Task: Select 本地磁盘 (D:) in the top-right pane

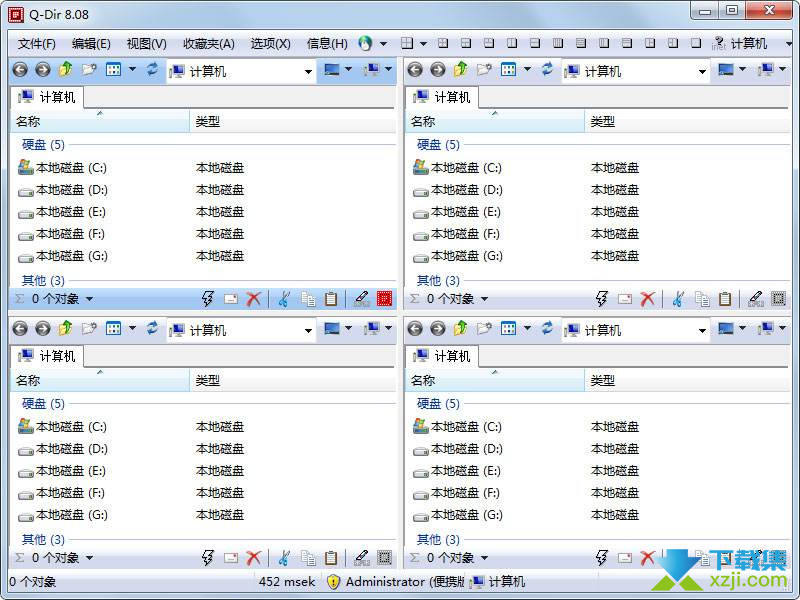Action: tap(458, 190)
